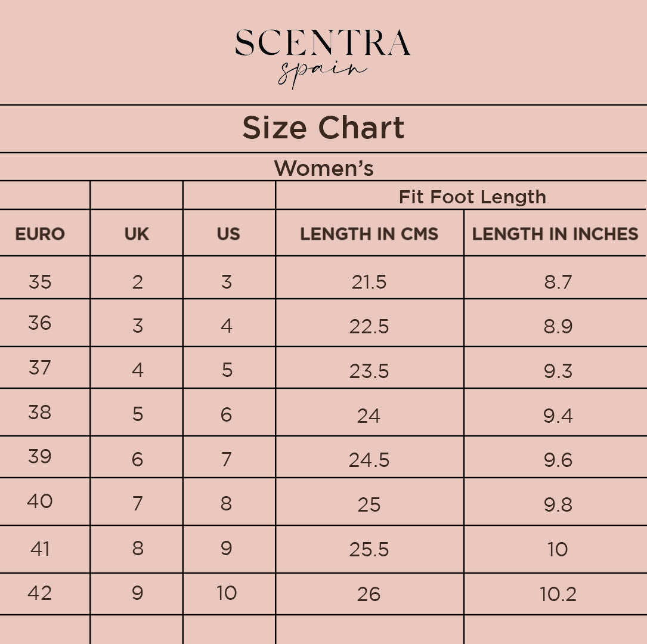Click the 25.5 cm length cell

[x=369, y=549]
